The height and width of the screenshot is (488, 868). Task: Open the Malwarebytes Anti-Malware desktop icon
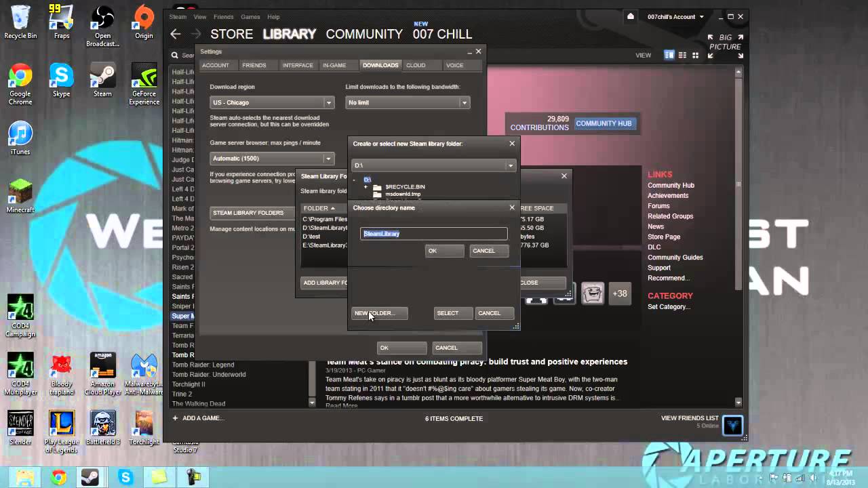click(144, 374)
